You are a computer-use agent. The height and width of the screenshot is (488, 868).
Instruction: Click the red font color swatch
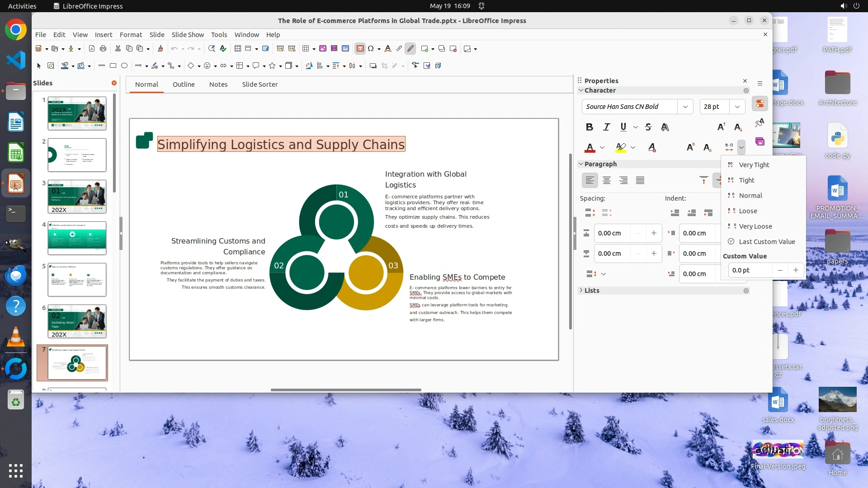[x=590, y=148]
